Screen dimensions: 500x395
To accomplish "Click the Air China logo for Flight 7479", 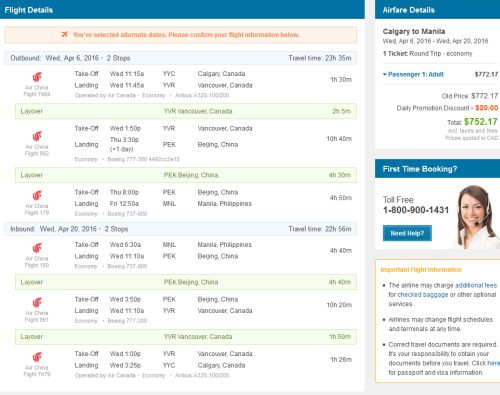I will tap(37, 357).
